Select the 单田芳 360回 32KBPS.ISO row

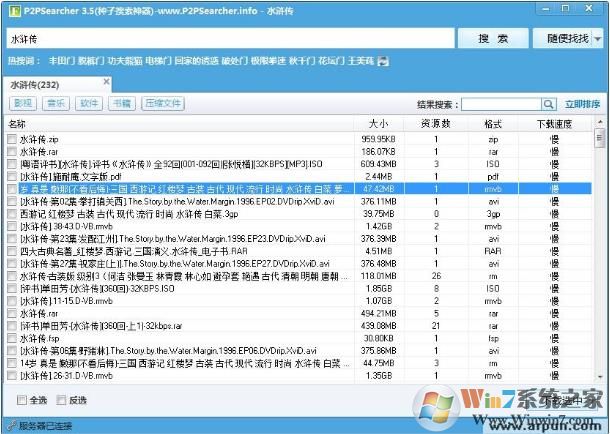coord(299,289)
